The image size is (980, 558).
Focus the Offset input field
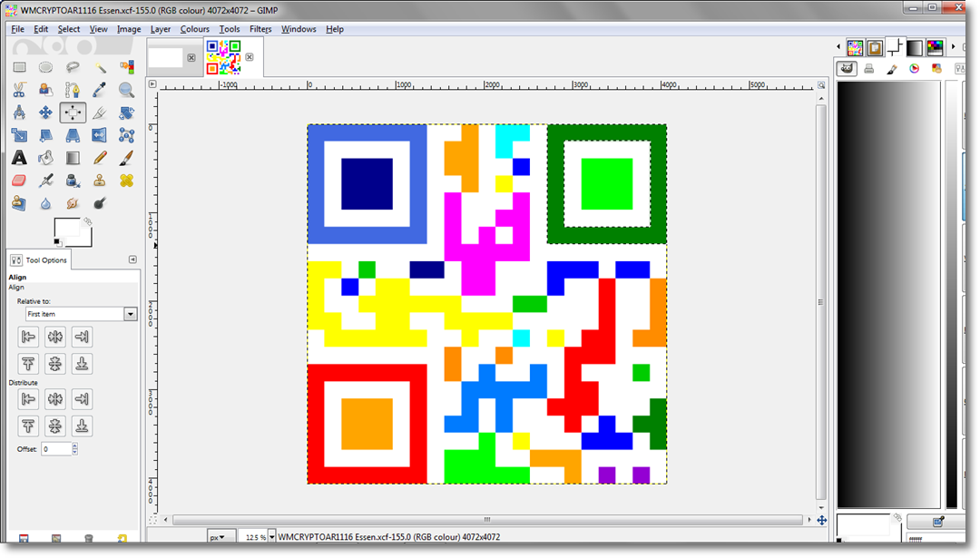[x=56, y=448]
